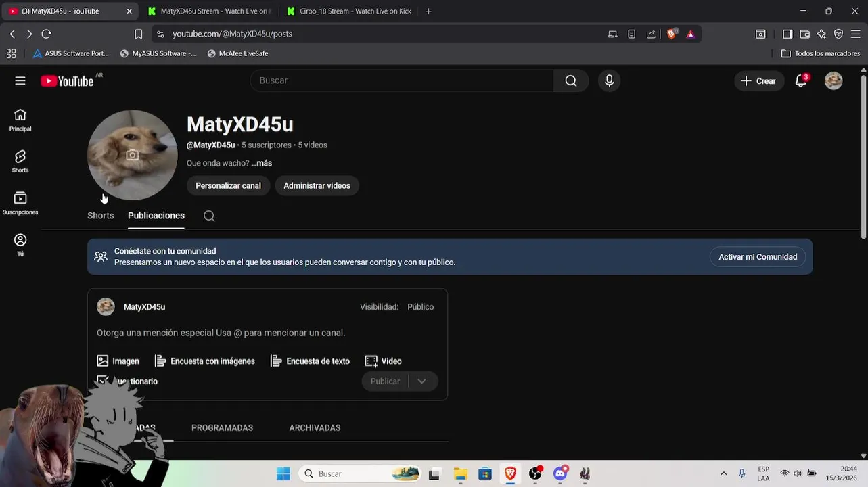Bookmark this page icon in address bar
Viewport: 868px width, 487px height.
[139, 34]
